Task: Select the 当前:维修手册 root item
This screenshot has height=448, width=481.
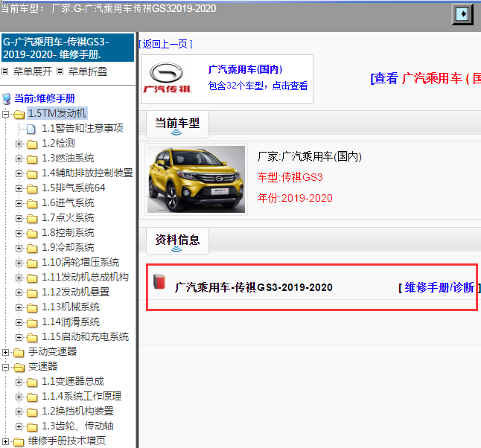Action: coord(45,99)
